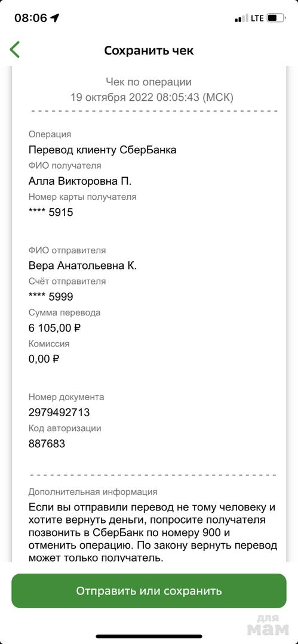This screenshot has height=644, width=298.
Task: Click the Отправить или сохранить button
Action: click(x=149, y=590)
